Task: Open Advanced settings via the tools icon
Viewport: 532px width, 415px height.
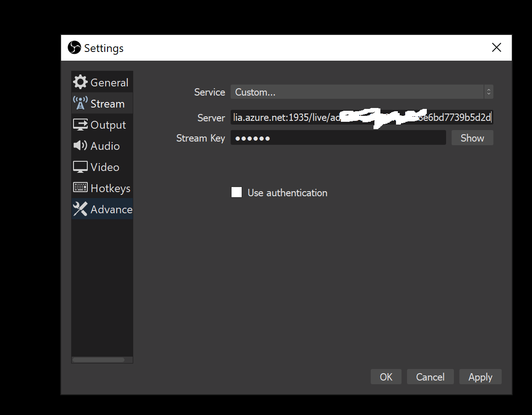Action: point(80,209)
